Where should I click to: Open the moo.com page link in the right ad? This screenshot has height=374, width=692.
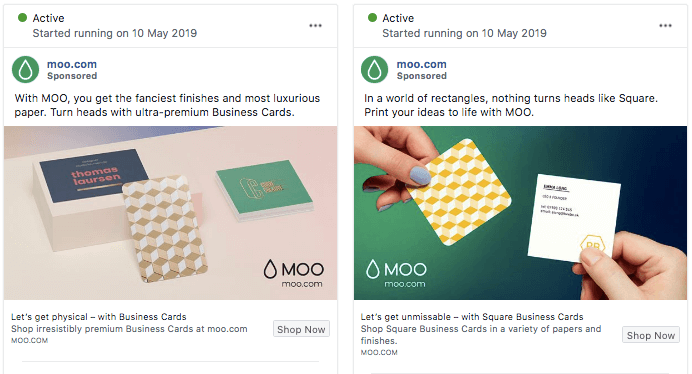421,64
